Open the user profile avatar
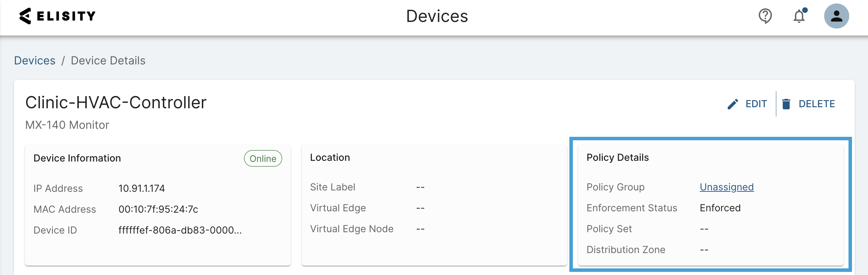This screenshot has width=868, height=275. [836, 16]
